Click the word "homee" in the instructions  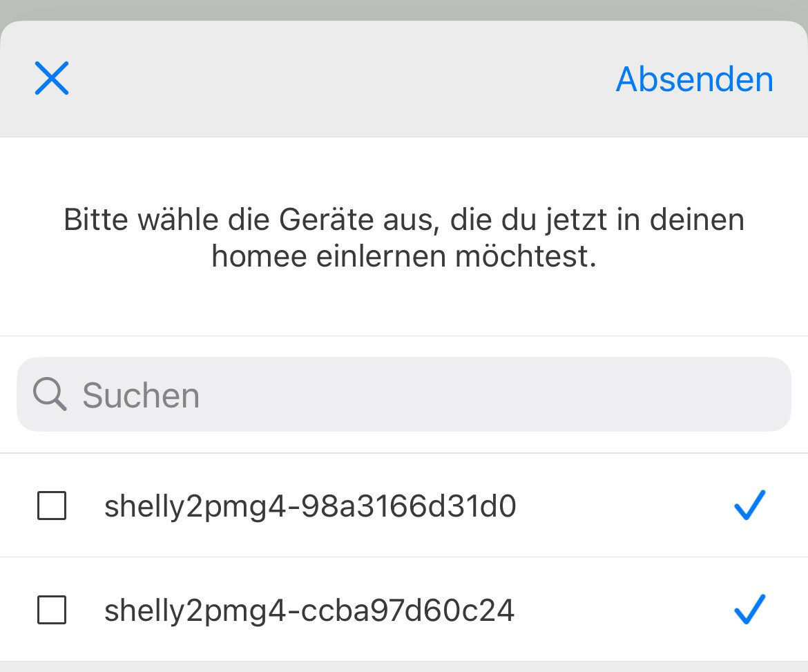259,257
